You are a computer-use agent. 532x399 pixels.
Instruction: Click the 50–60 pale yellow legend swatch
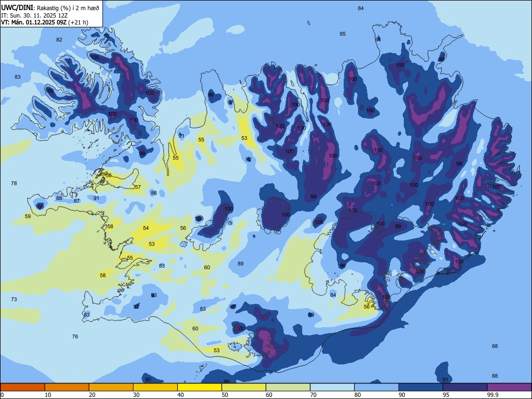click(x=244, y=387)
